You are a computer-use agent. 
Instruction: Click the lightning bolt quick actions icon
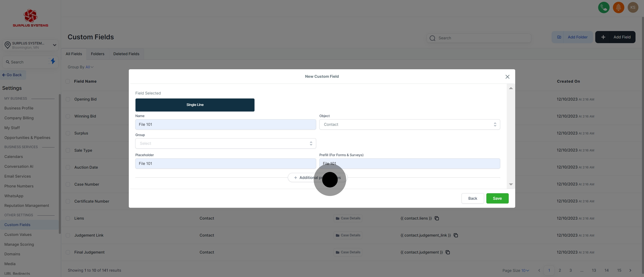coord(53,61)
